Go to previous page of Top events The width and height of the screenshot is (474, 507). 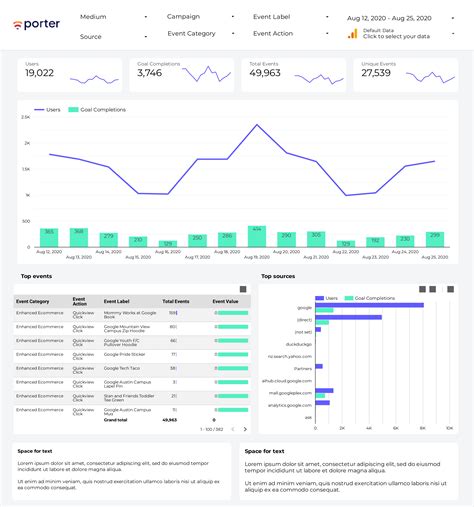pyautogui.click(x=233, y=429)
